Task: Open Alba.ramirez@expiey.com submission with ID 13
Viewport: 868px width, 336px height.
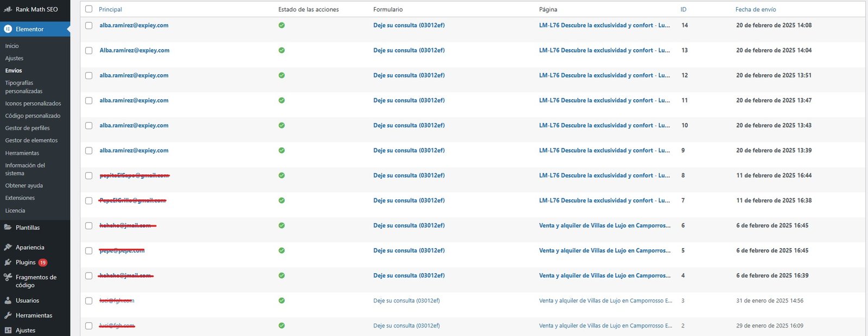Action: 134,50
